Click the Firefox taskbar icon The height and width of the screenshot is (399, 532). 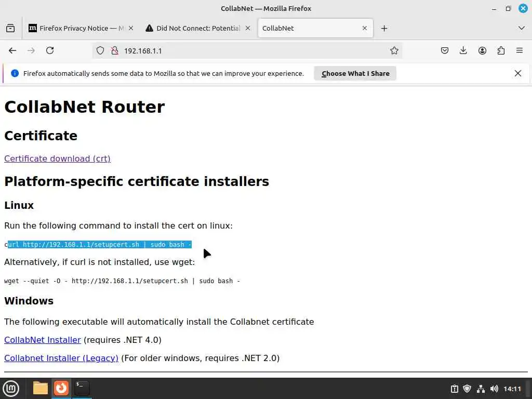pyautogui.click(x=61, y=388)
